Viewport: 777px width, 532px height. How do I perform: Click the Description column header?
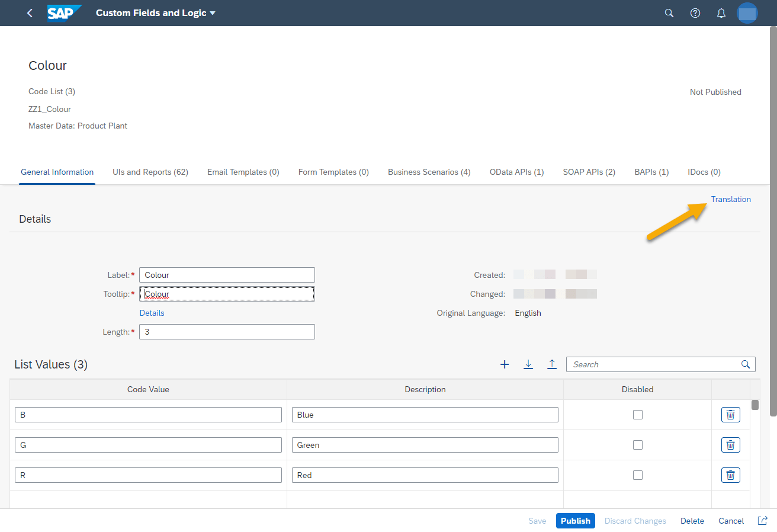[x=425, y=389]
